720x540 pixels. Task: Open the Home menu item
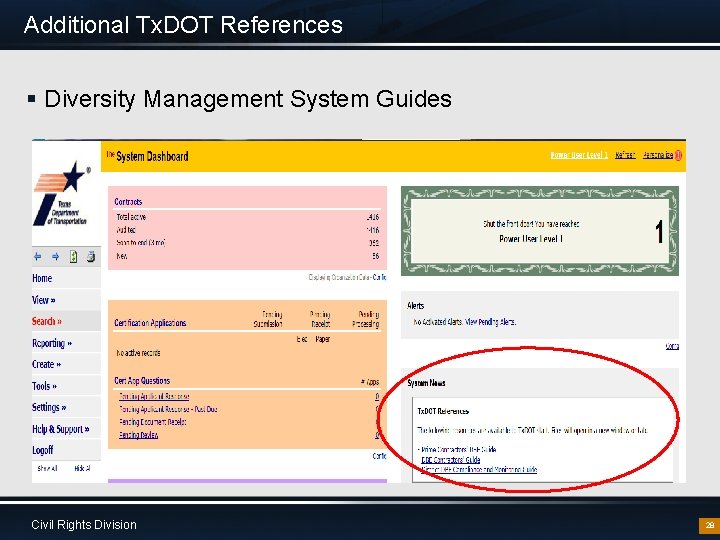click(x=42, y=278)
